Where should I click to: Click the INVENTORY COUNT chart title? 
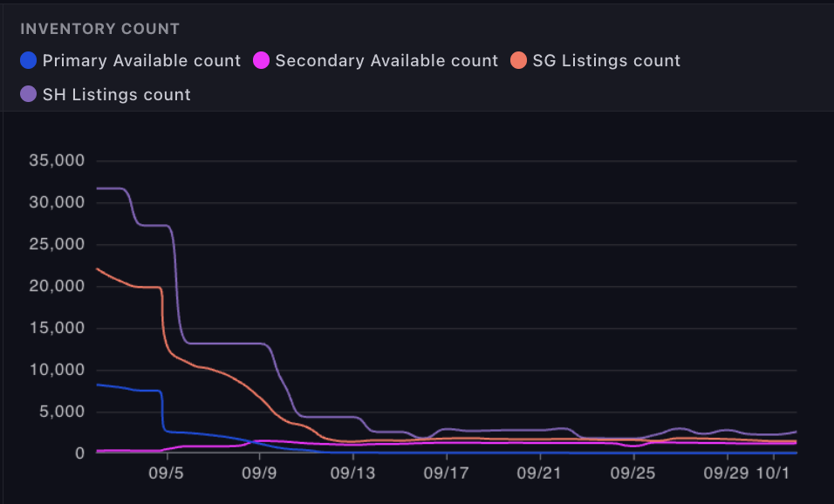99,29
